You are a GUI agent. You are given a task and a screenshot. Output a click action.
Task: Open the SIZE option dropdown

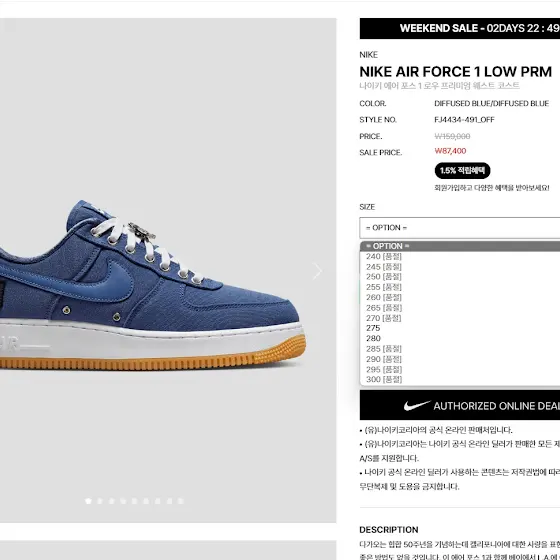(460, 228)
